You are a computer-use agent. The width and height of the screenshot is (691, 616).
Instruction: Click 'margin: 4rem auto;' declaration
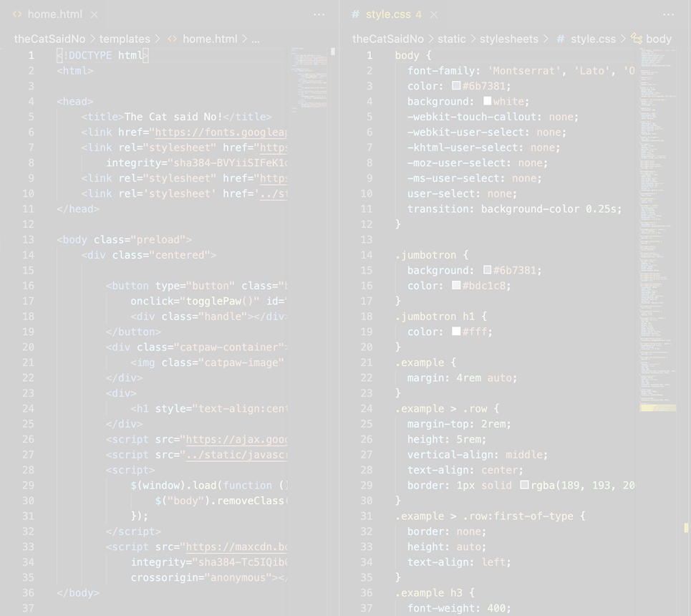pos(462,378)
